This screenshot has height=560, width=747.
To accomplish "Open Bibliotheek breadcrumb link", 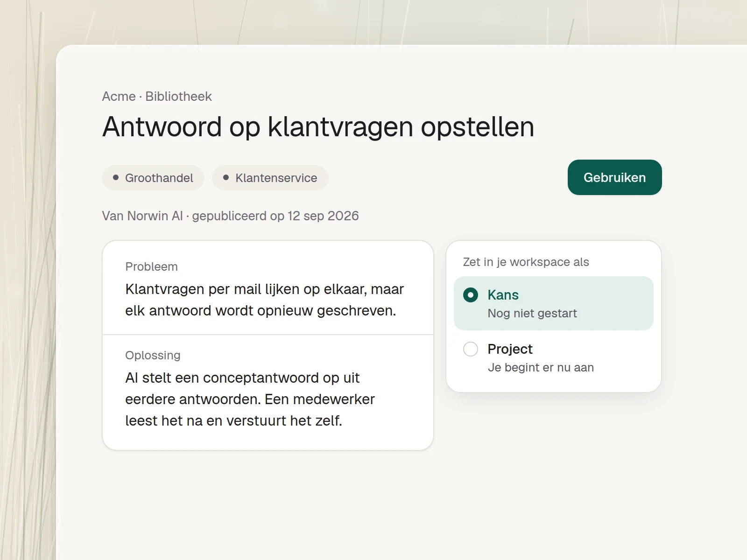I will click(x=178, y=96).
